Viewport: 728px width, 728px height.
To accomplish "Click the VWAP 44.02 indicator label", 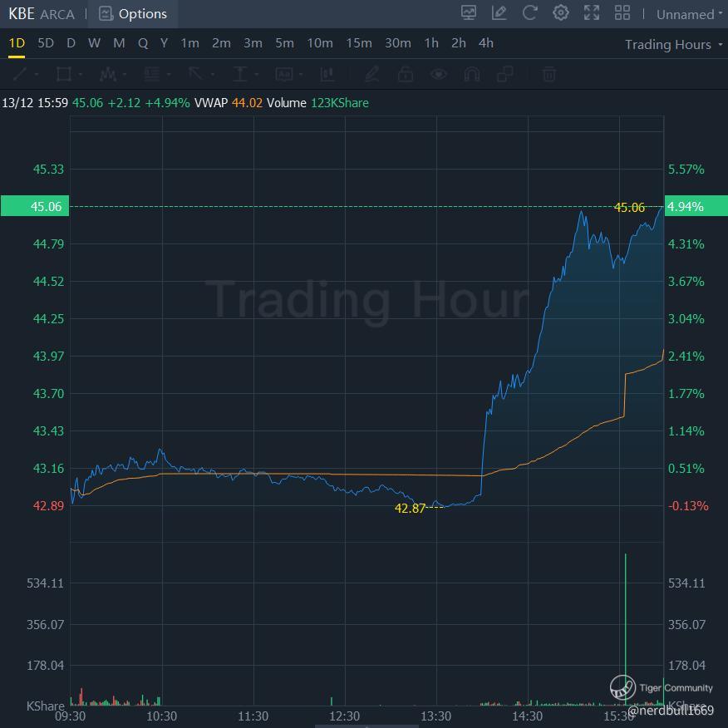I will click(229, 102).
